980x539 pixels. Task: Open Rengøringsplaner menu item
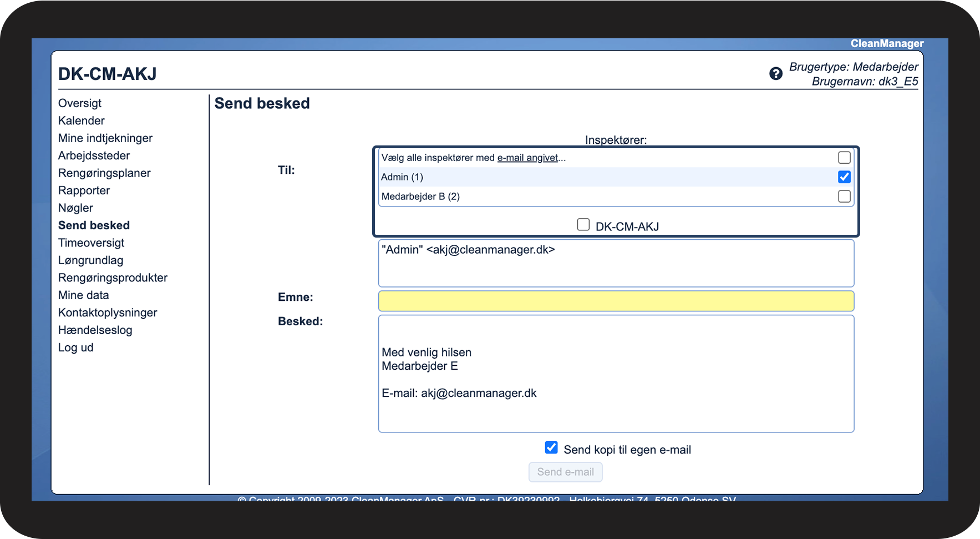pos(104,173)
